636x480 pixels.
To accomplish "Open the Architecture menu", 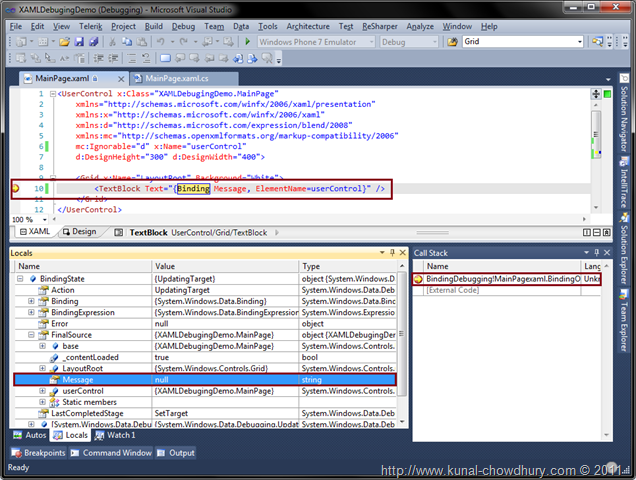I will click(x=308, y=26).
